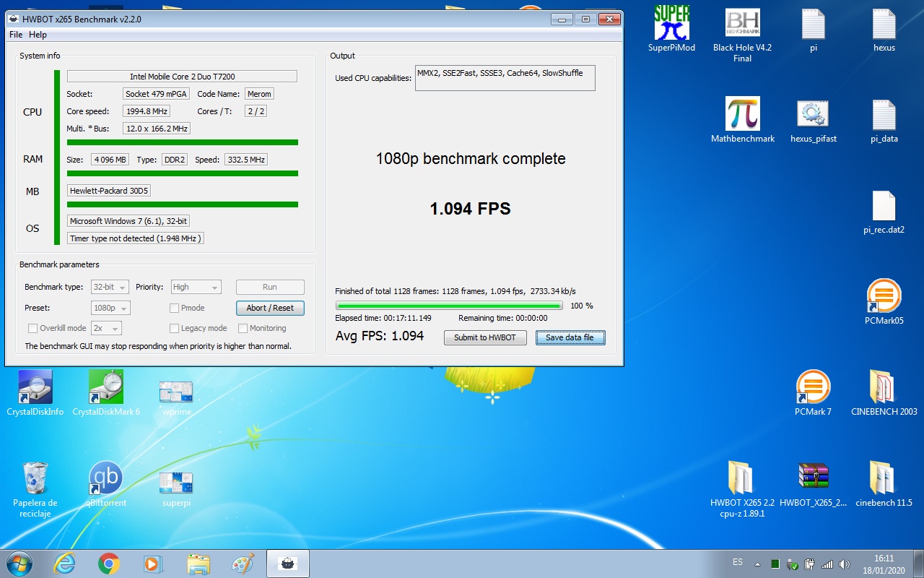Open the Benchmark type 32-bit dropdown

[110, 287]
